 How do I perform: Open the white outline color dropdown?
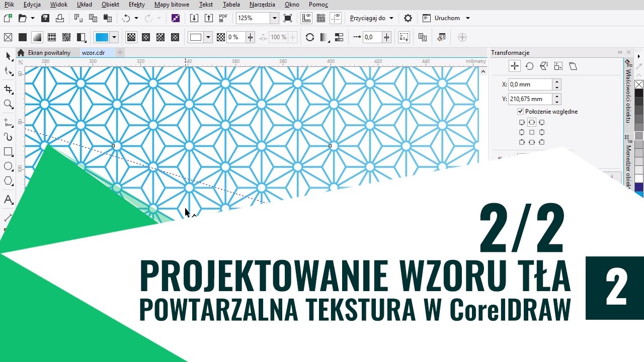[208, 37]
